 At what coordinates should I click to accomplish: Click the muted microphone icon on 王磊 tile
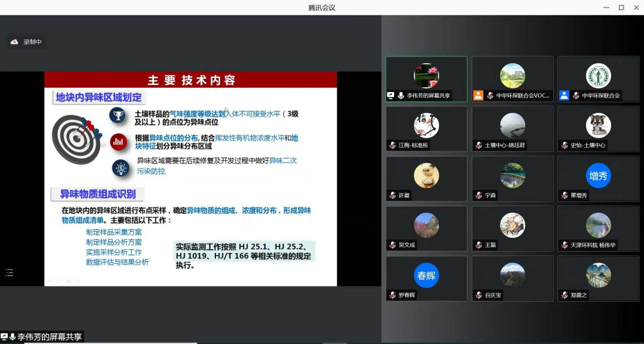click(480, 245)
